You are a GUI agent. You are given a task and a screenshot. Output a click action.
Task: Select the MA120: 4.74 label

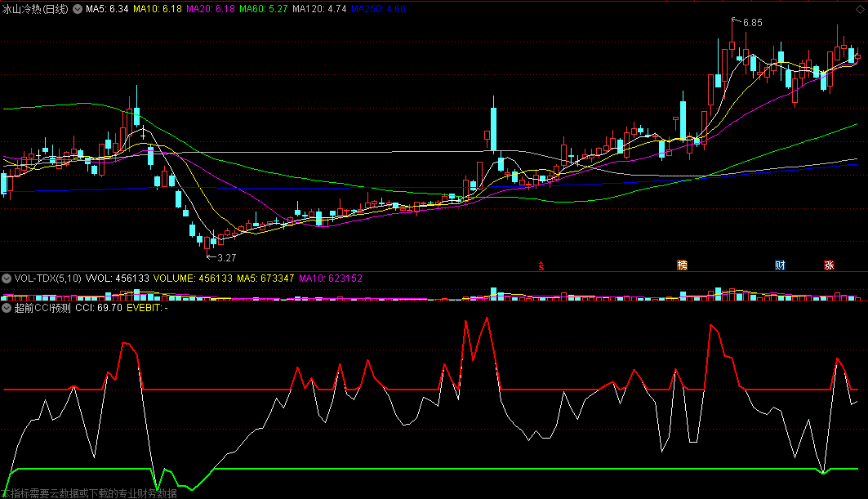(319, 10)
